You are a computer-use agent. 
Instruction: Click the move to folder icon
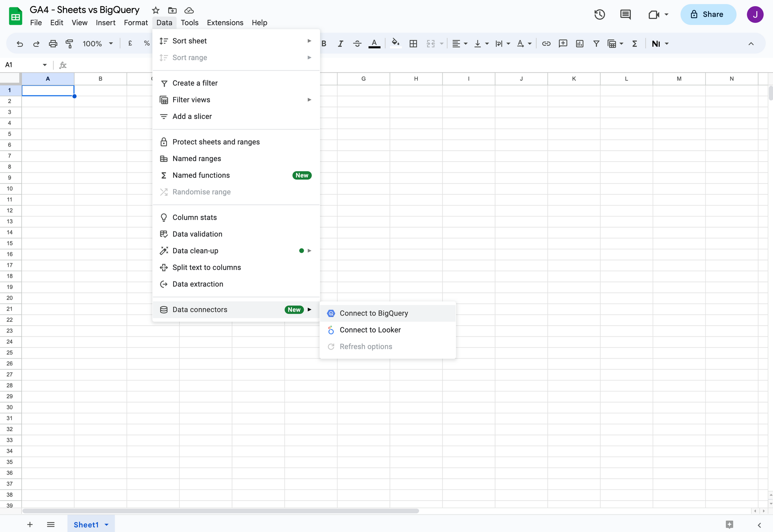tap(172, 10)
